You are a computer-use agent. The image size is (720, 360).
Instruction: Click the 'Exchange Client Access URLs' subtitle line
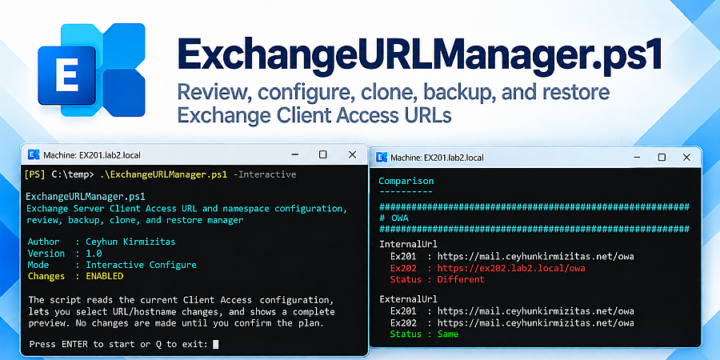pyautogui.click(x=314, y=115)
